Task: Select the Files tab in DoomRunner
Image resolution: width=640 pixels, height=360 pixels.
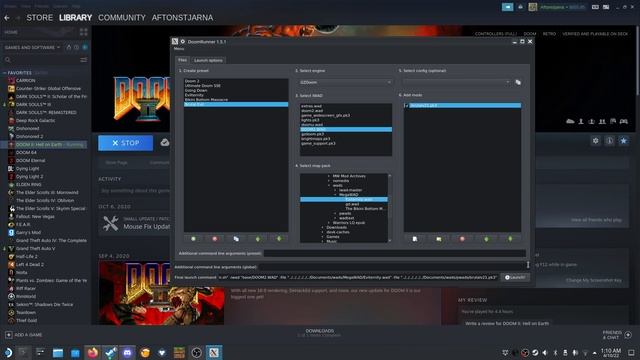Action: (x=182, y=60)
